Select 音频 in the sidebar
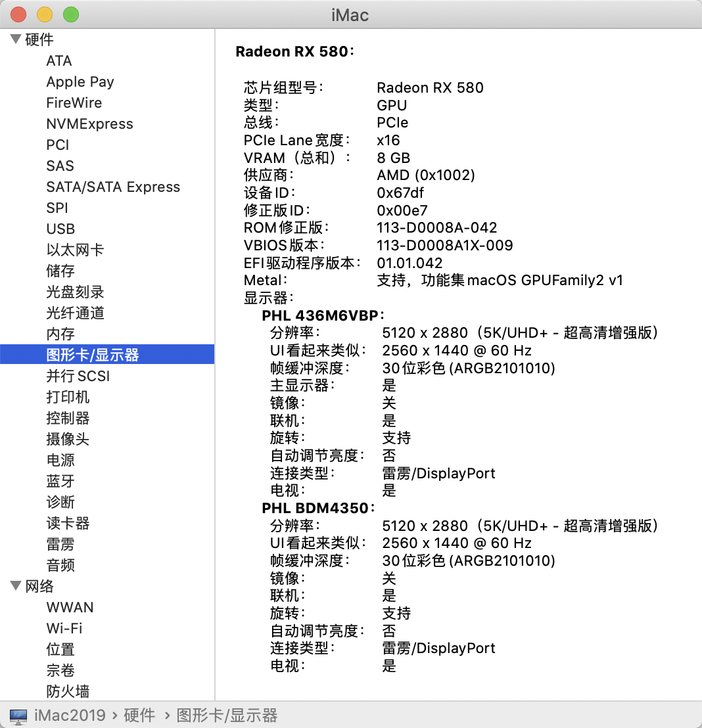Image resolution: width=702 pixels, height=728 pixels. 60,565
